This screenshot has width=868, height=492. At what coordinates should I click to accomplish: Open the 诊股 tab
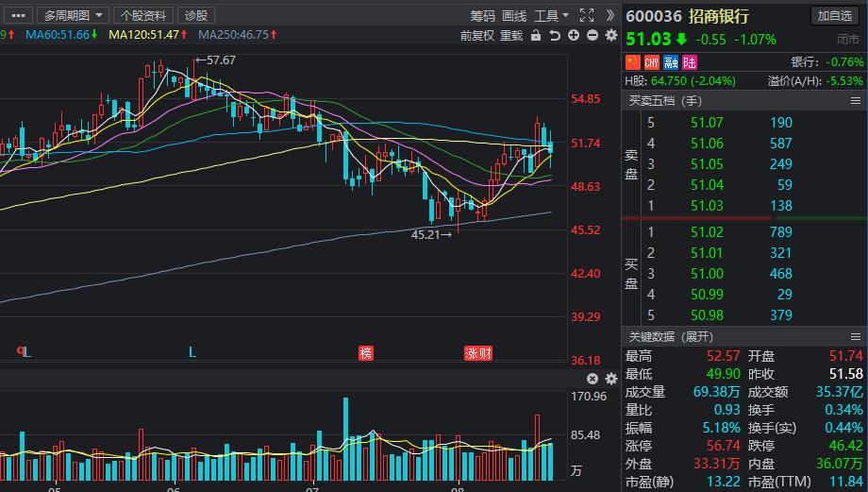tap(196, 15)
